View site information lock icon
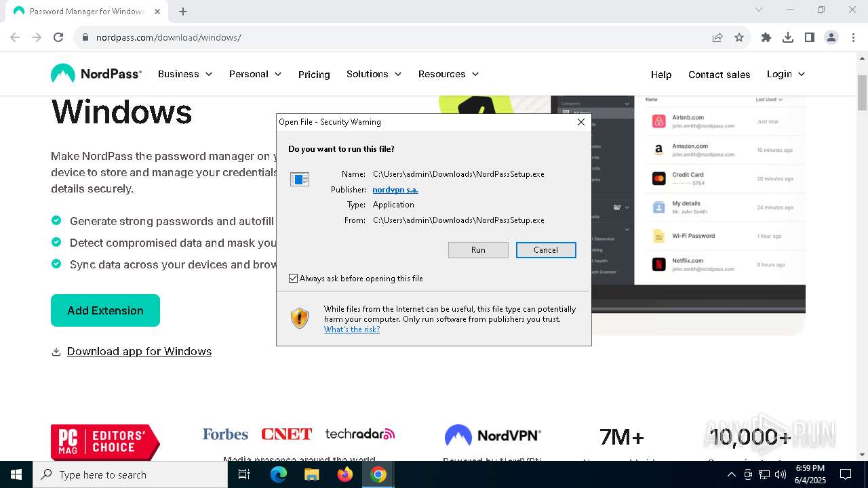The height and width of the screenshot is (488, 868). tap(85, 37)
